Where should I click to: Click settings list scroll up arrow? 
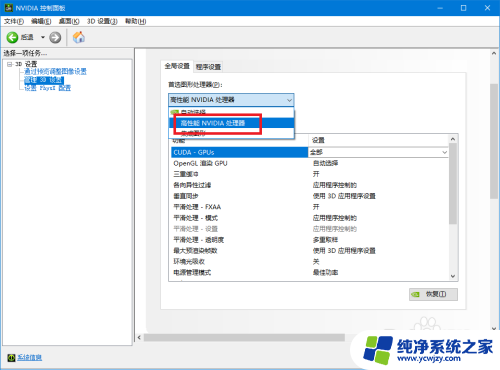point(453,139)
